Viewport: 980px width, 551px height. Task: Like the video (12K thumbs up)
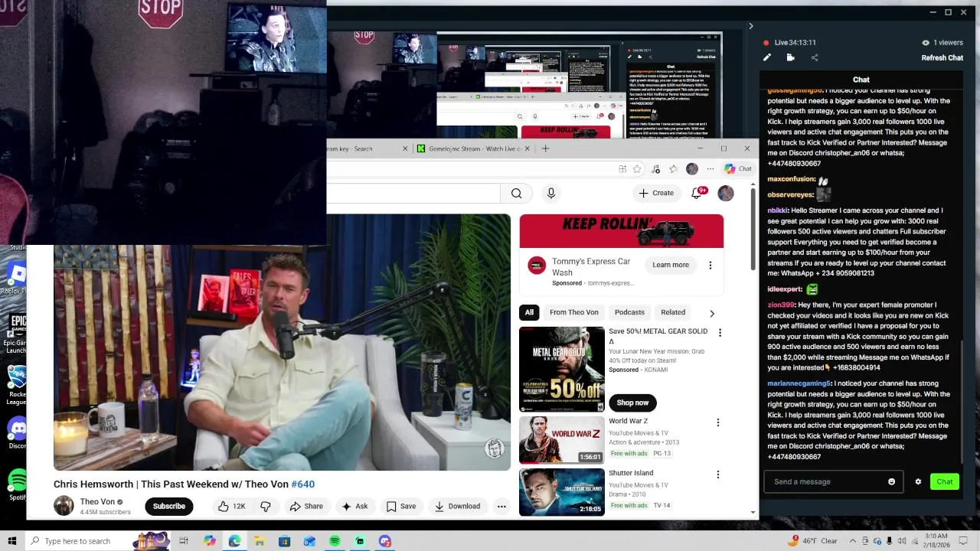tap(231, 506)
